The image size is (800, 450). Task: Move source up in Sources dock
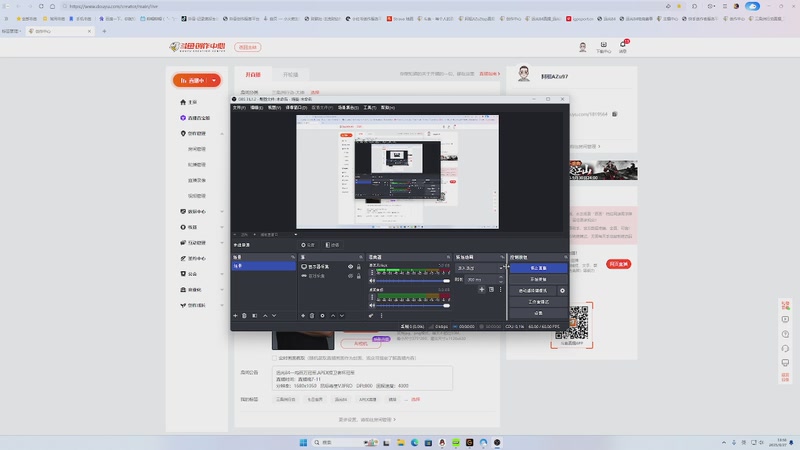pyautogui.click(x=333, y=316)
